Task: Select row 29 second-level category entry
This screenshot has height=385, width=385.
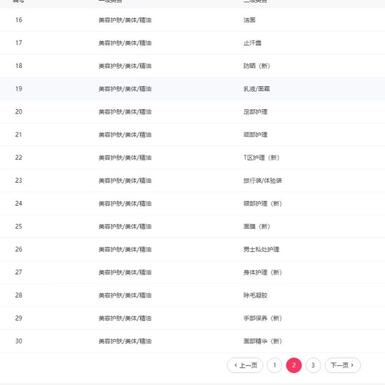Action: click(x=263, y=318)
